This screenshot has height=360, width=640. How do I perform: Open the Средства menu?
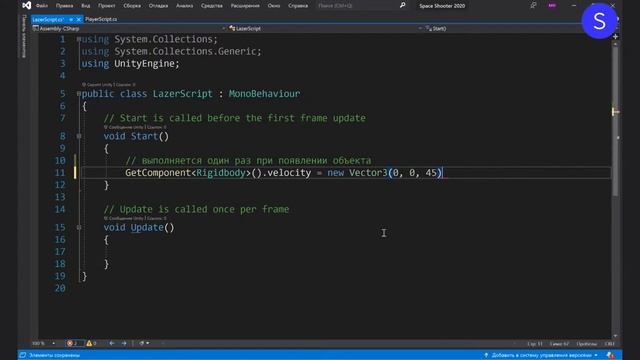pyautogui.click(x=212, y=6)
